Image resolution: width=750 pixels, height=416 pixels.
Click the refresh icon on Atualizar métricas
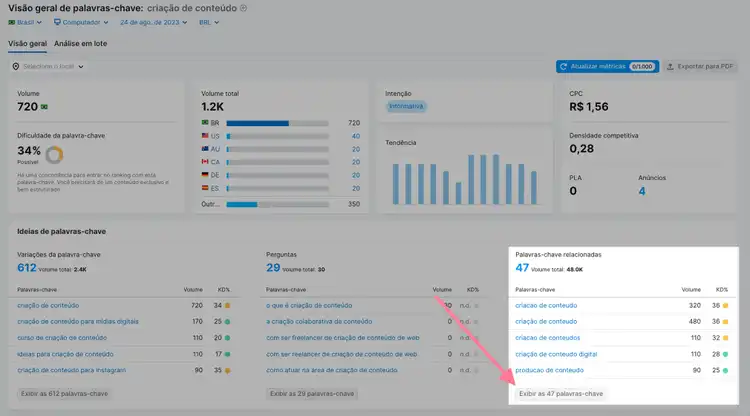pyautogui.click(x=563, y=66)
